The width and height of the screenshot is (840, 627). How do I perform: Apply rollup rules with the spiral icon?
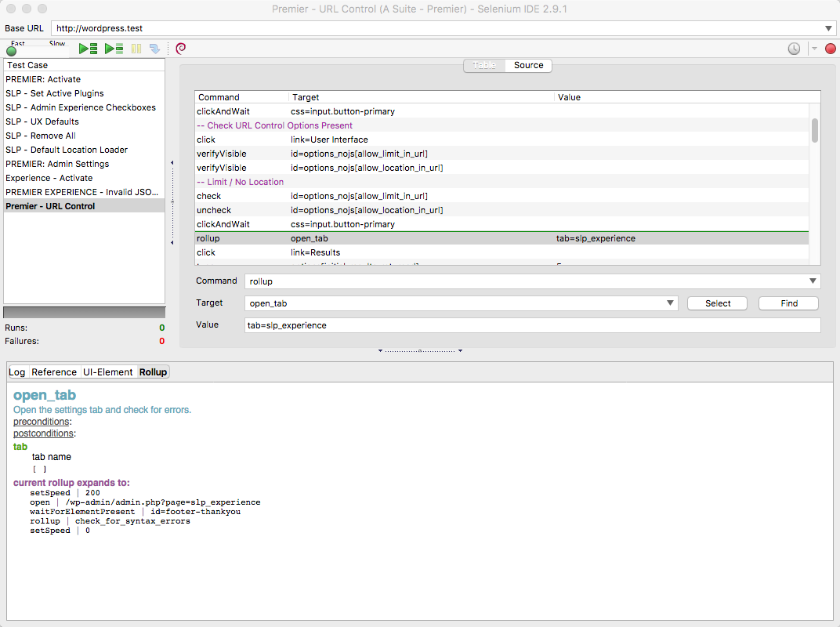179,48
